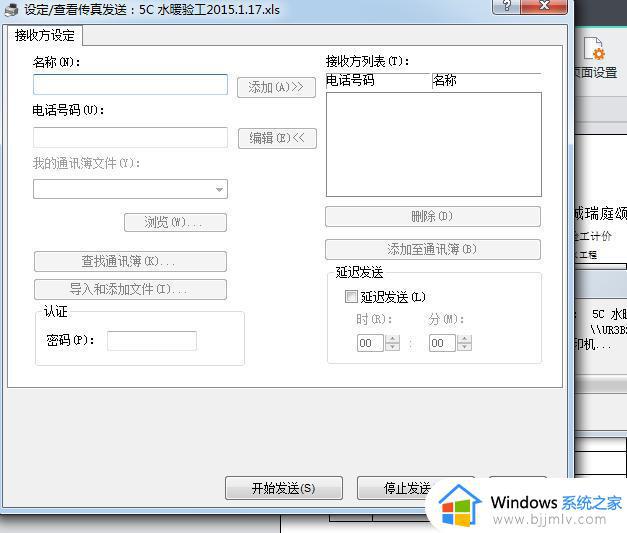627x533 pixels.
Task: Click the 添加(A)>> button
Action: (x=276, y=87)
